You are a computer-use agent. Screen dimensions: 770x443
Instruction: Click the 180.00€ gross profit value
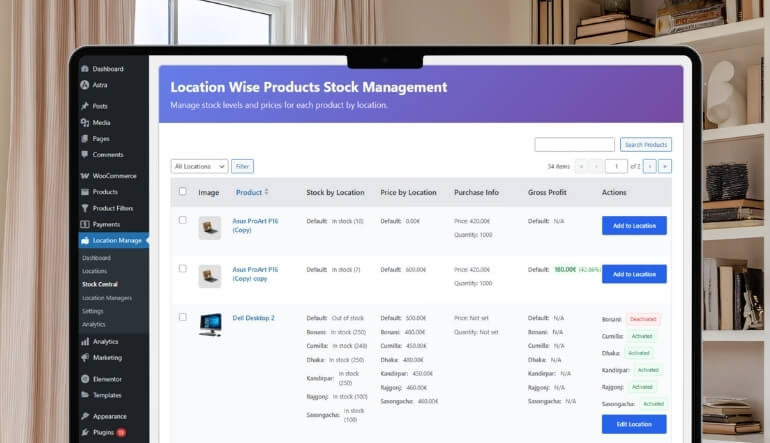tap(565, 270)
